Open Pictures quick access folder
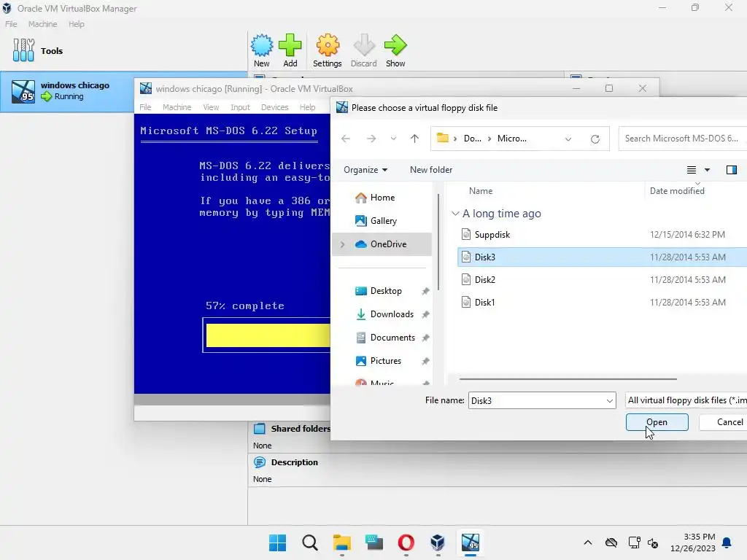The width and height of the screenshot is (747, 560). [x=384, y=360]
